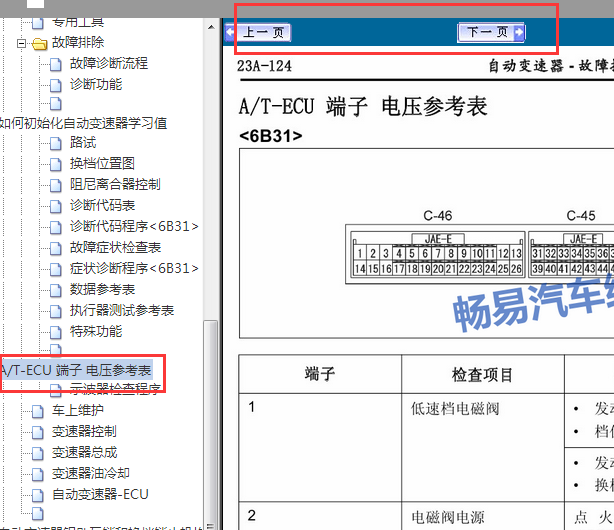Click page icon beside 自动变速器-ECU
Screen dimensions: 614x530
[x=38, y=496]
